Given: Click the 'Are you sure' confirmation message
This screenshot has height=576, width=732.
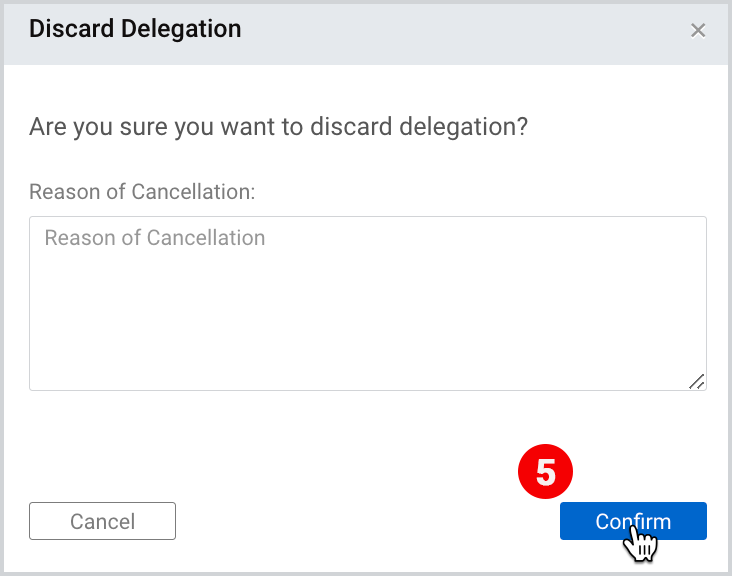Looking at the screenshot, I should [x=278, y=127].
